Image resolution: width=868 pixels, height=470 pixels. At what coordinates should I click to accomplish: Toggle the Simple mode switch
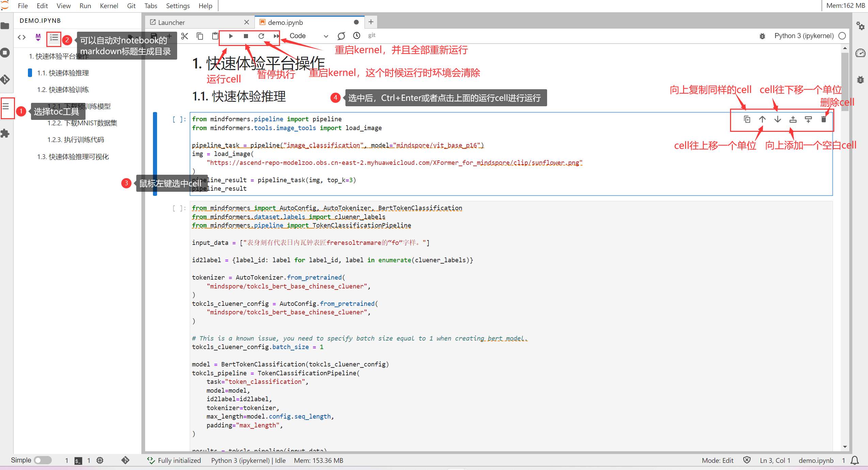[43, 460]
